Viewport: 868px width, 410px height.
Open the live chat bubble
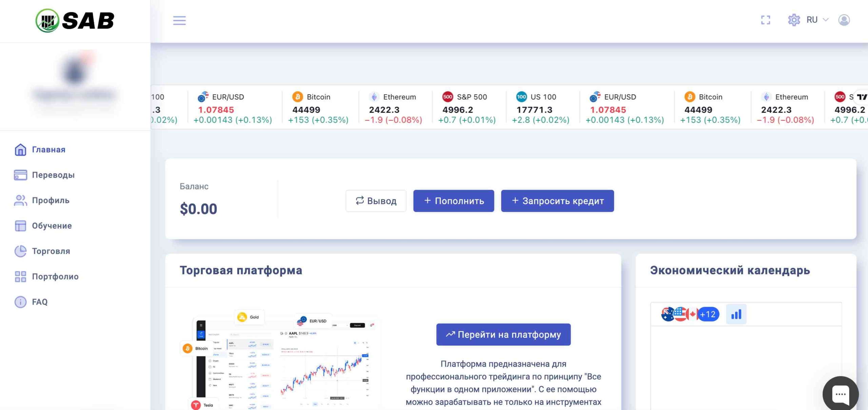pyautogui.click(x=840, y=394)
